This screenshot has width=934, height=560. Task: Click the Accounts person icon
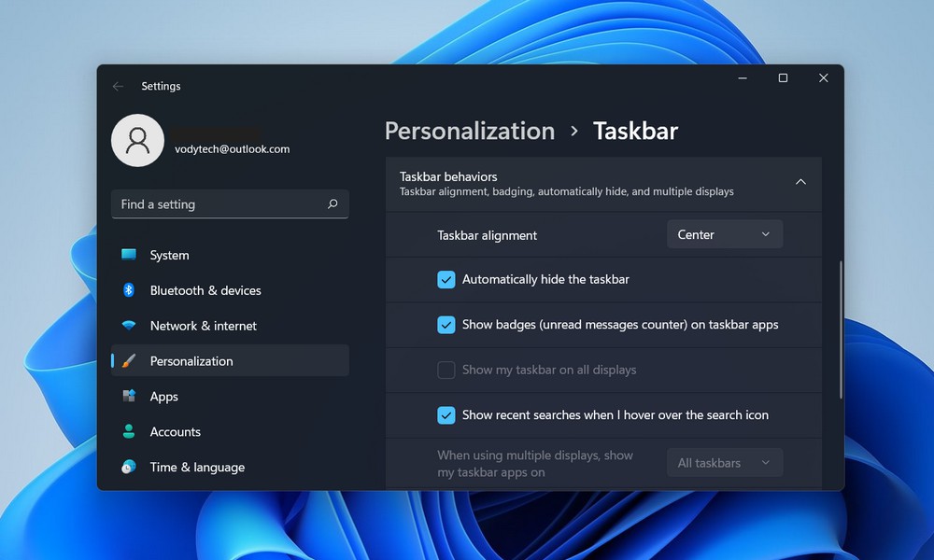[x=129, y=431]
